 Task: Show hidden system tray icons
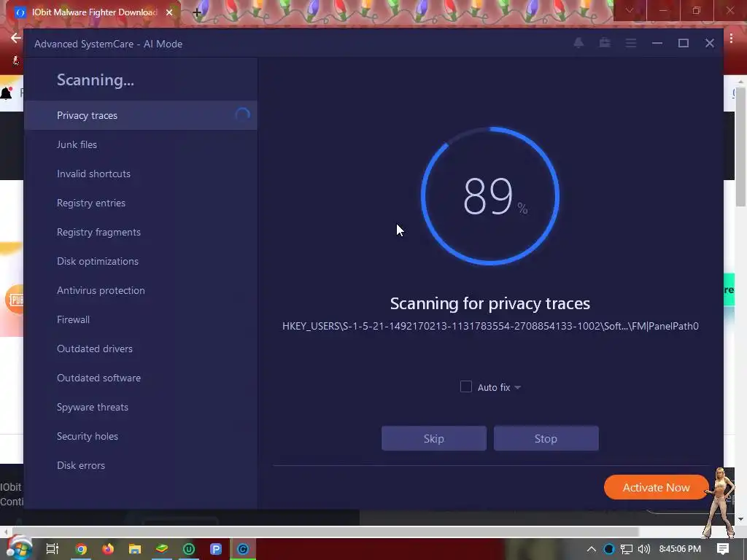pos(591,549)
